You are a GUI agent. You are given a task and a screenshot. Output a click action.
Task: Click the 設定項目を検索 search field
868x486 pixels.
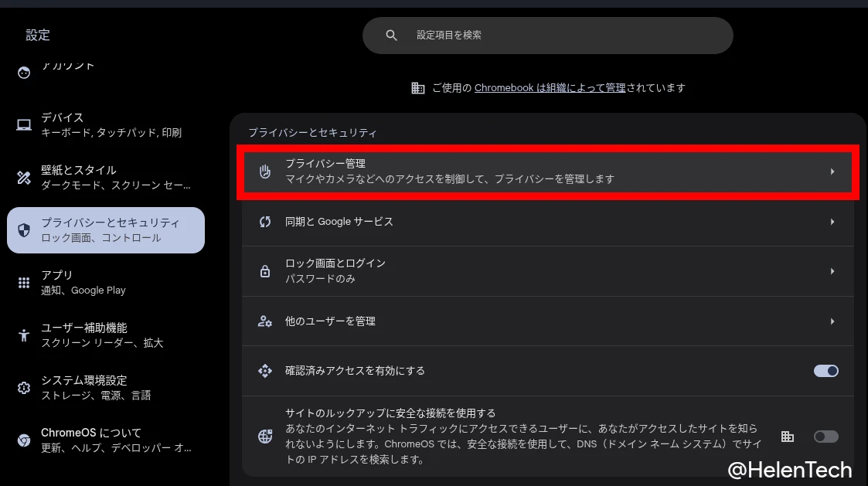(549, 35)
